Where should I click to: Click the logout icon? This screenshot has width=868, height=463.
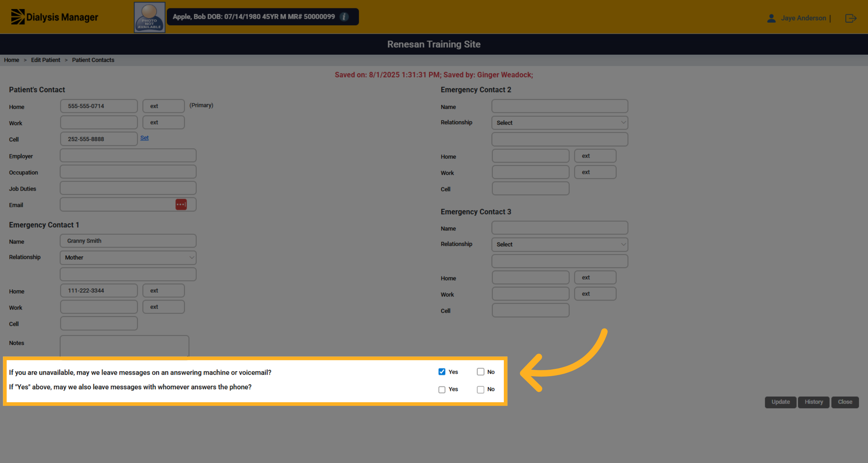point(851,18)
